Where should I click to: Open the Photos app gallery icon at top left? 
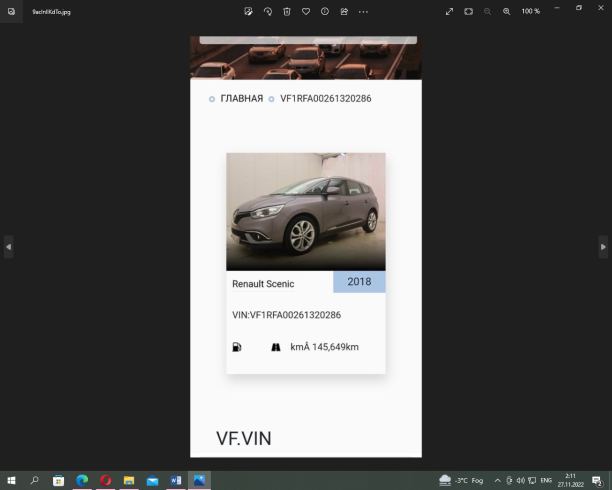11,11
